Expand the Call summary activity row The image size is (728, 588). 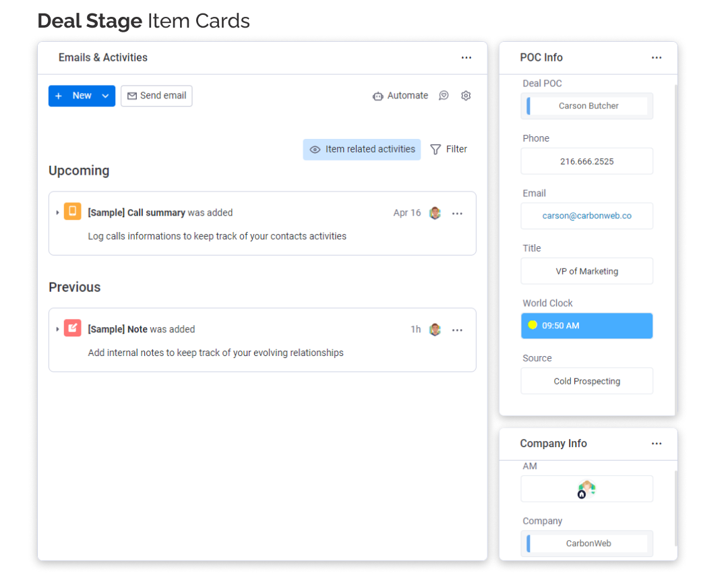pyautogui.click(x=57, y=213)
